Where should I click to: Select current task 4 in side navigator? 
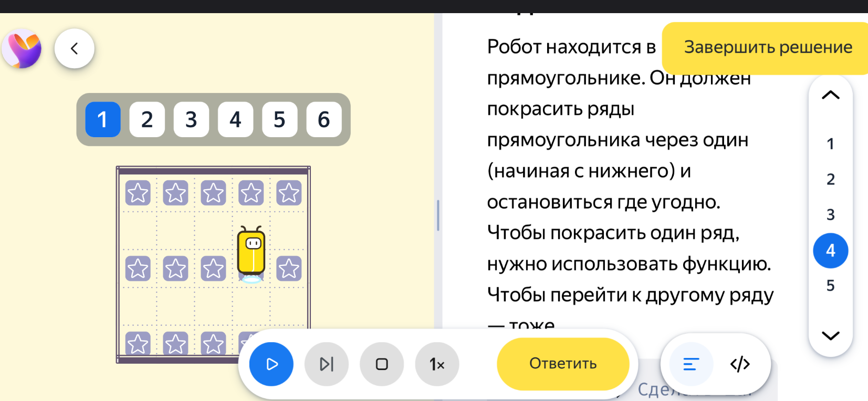tap(830, 251)
